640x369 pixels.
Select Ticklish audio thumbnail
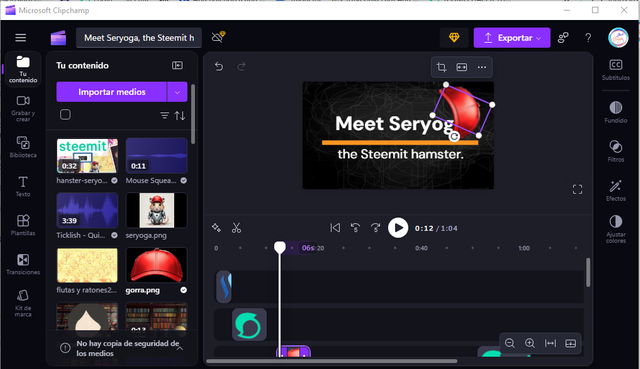(x=87, y=210)
